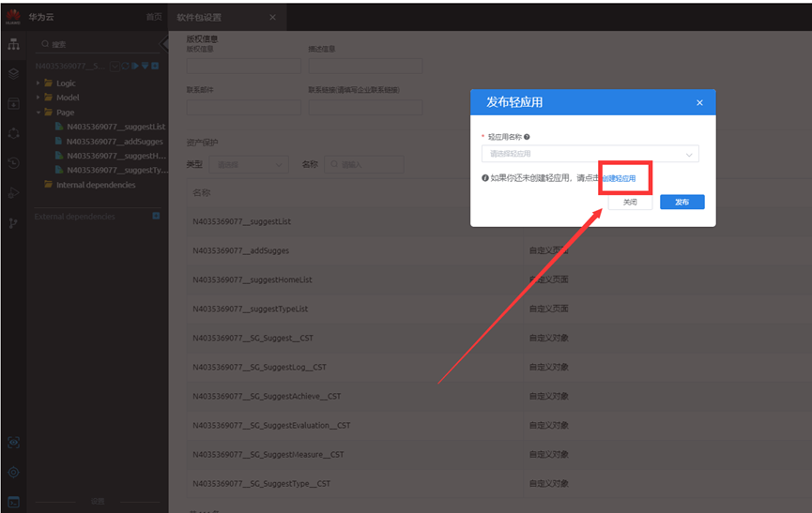Screen dimensions: 812x513
Task: Click the info icon in the dialog hint
Action: click(485, 178)
